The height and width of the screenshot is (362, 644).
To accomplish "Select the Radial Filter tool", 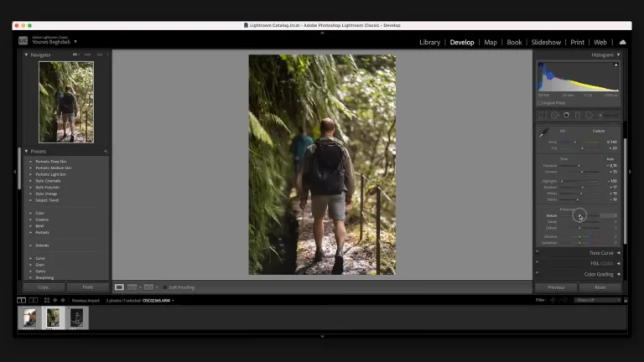I will (589, 116).
